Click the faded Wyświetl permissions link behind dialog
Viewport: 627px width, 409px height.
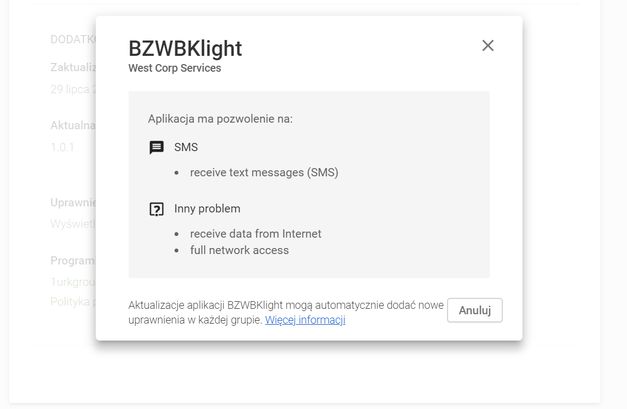click(x=73, y=223)
